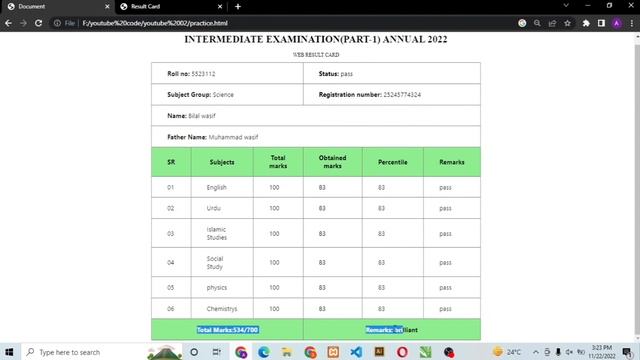Viewport: 640px width, 360px height.
Task: Click the Islamic Studies subject cell
Action: point(222,233)
